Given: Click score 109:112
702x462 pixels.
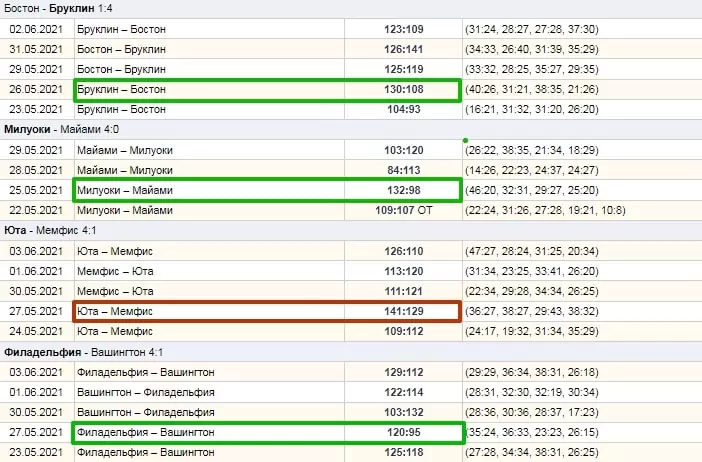Looking at the screenshot, I should click(403, 331).
